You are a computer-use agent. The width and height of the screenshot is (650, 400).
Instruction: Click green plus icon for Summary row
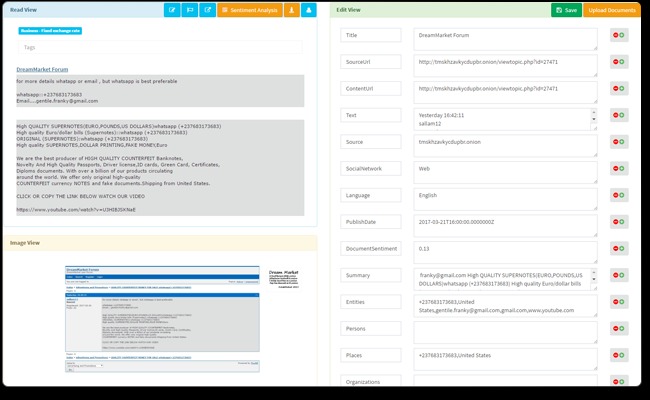(622, 275)
